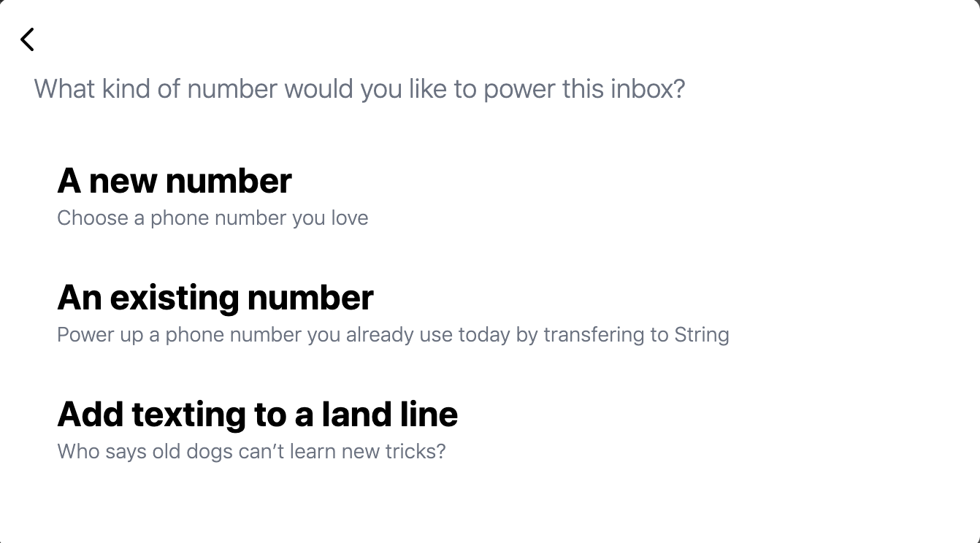The width and height of the screenshot is (980, 543).
Task: Click the word 'transfering' in the existing number subtitle
Action: coord(594,335)
